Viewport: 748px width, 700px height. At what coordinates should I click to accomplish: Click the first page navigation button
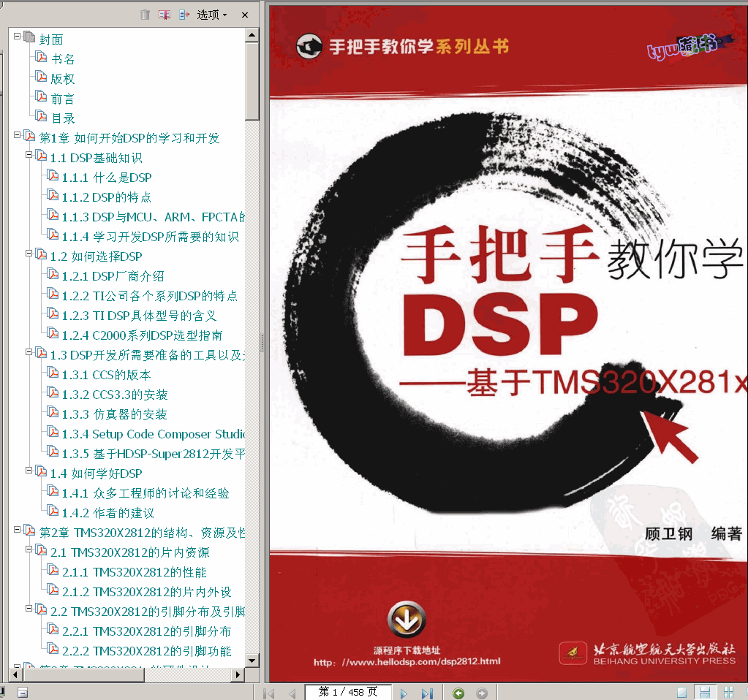(x=270, y=693)
